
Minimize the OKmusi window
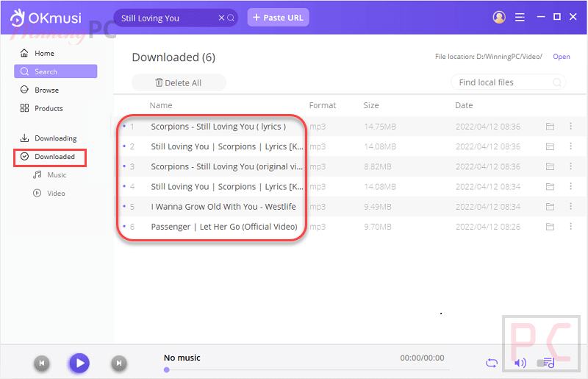point(541,17)
